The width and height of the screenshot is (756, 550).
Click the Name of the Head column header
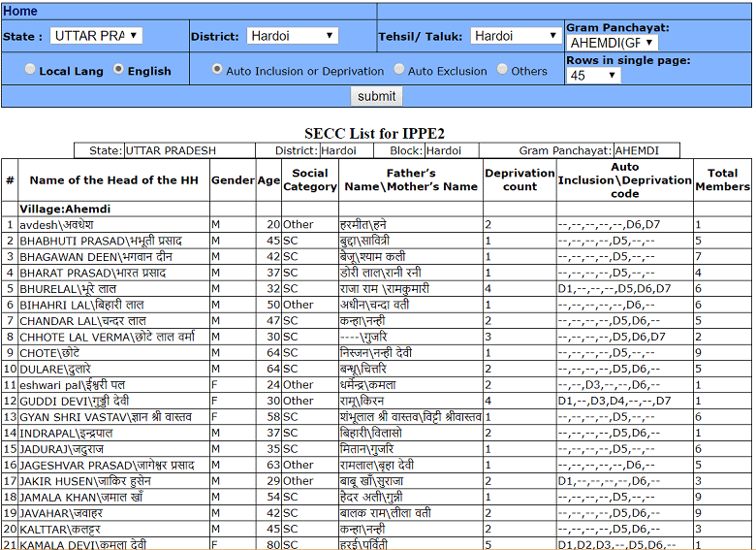click(x=113, y=180)
